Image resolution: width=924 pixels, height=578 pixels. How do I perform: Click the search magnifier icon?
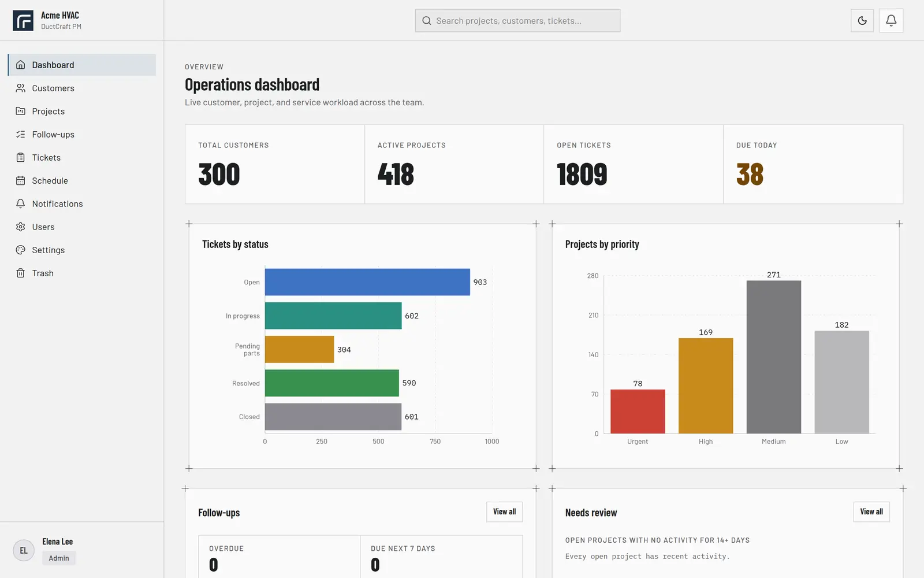(x=427, y=21)
